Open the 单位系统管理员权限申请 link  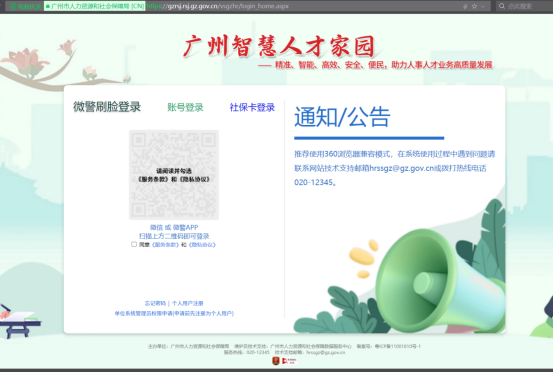174,313
